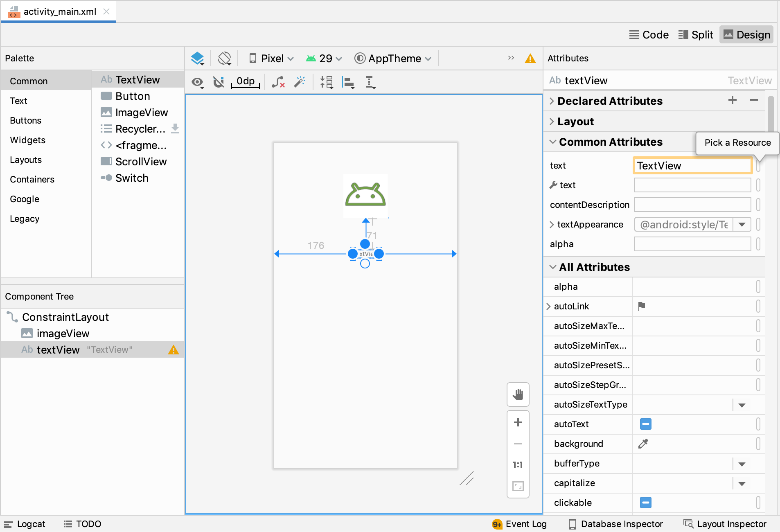Expand hidden toolbar items double chevron
This screenshot has width=780, height=532.
point(511,58)
